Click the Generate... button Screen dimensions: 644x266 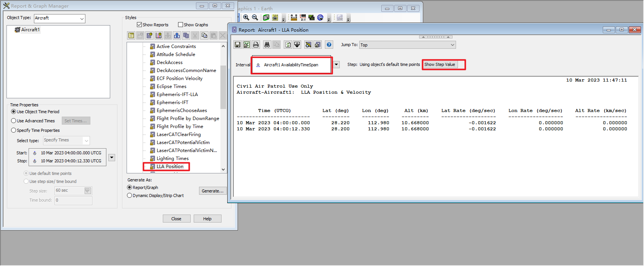213,191
